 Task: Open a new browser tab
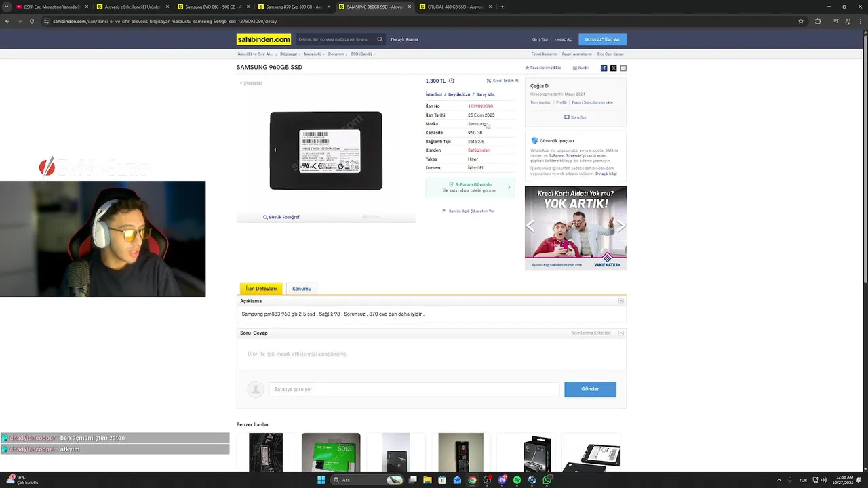click(x=502, y=7)
